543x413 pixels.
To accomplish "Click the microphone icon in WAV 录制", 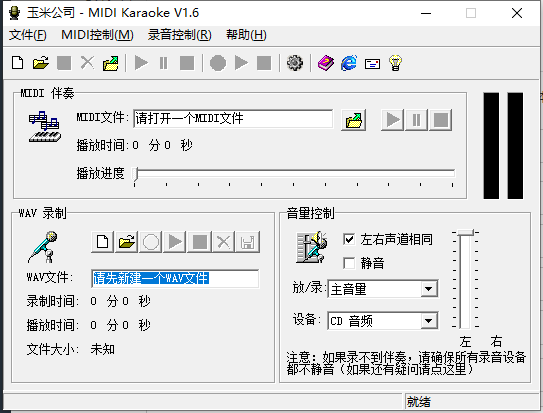I will [x=43, y=247].
